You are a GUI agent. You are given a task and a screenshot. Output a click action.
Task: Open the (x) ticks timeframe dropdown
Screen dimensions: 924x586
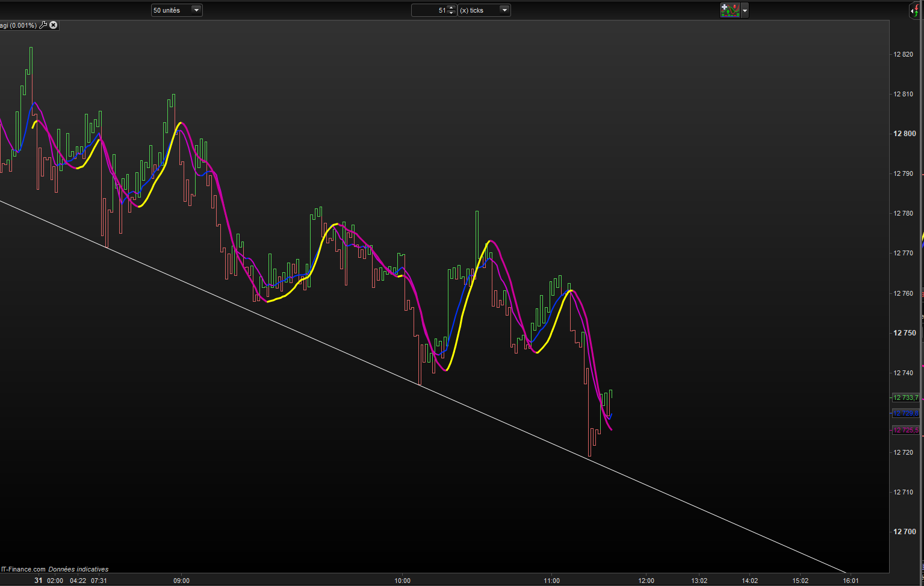click(484, 10)
